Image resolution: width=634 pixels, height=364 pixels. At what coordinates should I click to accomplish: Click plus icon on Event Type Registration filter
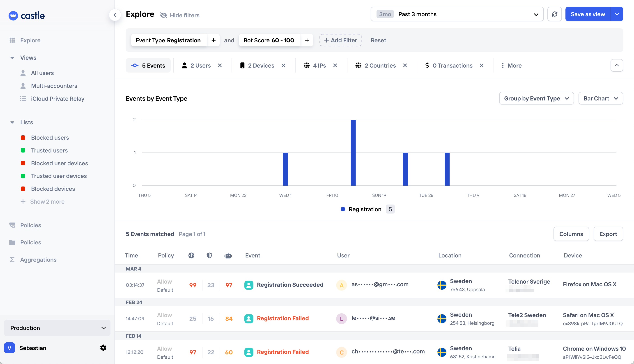[x=214, y=40]
